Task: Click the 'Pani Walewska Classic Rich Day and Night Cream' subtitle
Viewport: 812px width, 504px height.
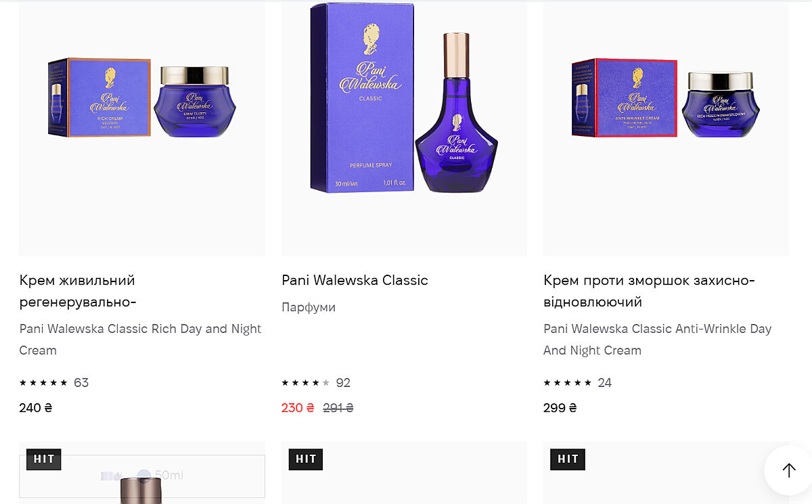Action: pyautogui.click(x=140, y=340)
